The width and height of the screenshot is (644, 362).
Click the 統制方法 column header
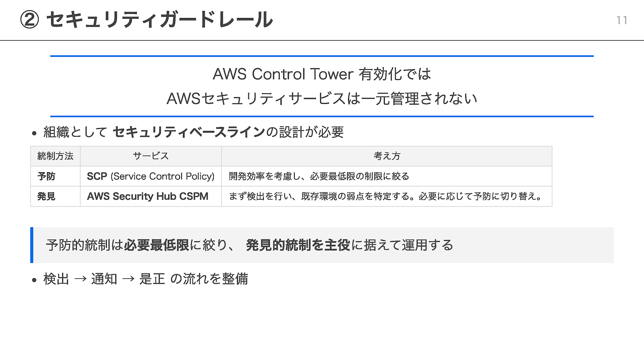tap(55, 156)
